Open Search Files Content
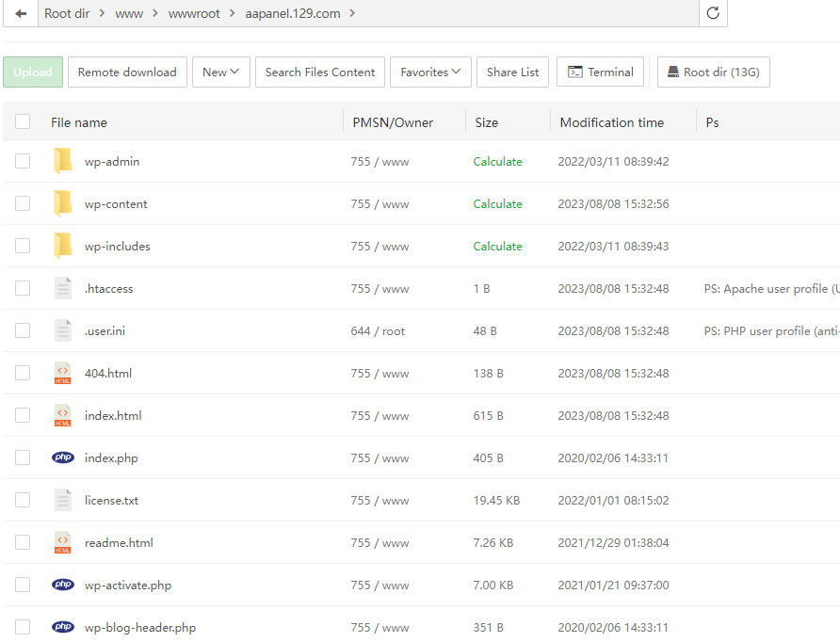This screenshot has height=642, width=840. point(320,72)
